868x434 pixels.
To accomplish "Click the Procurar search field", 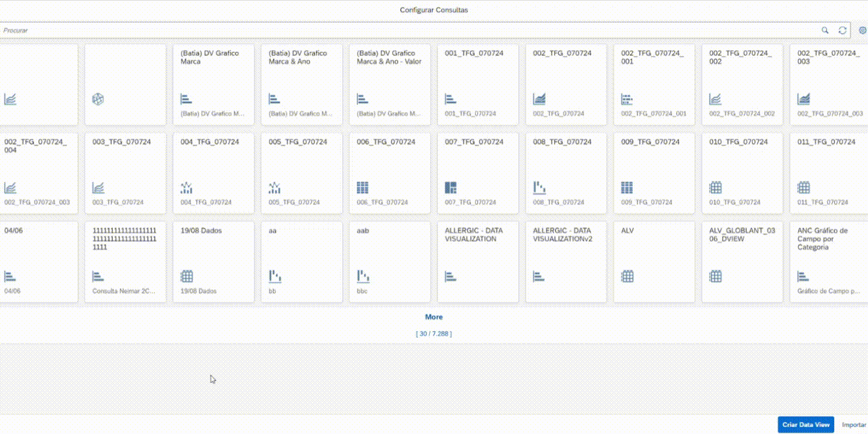I will click(x=410, y=30).
